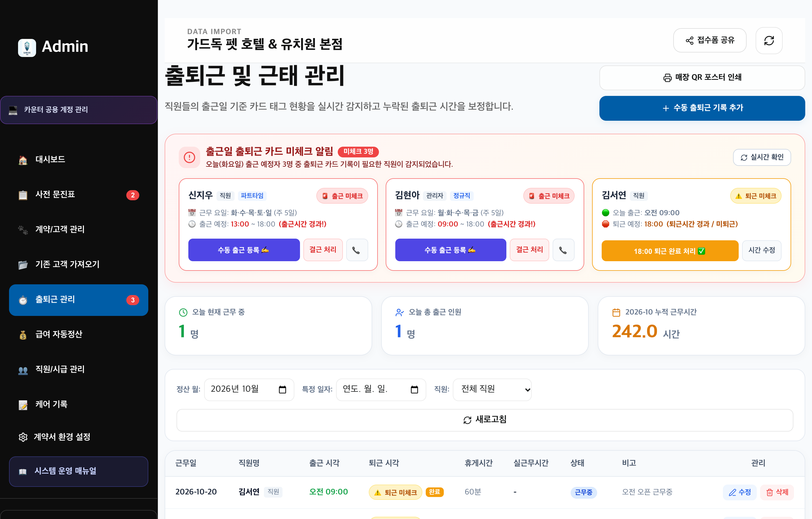
Task: Open calendar picker in 정산 월 field
Action: tap(282, 390)
